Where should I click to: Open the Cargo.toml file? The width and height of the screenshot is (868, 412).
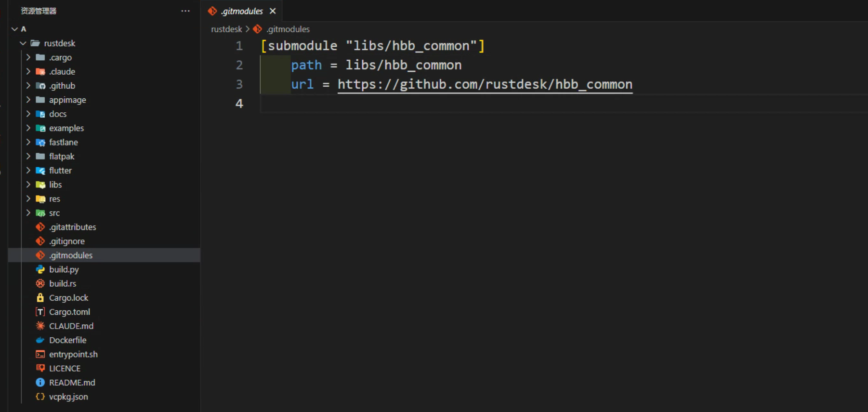pyautogui.click(x=69, y=312)
